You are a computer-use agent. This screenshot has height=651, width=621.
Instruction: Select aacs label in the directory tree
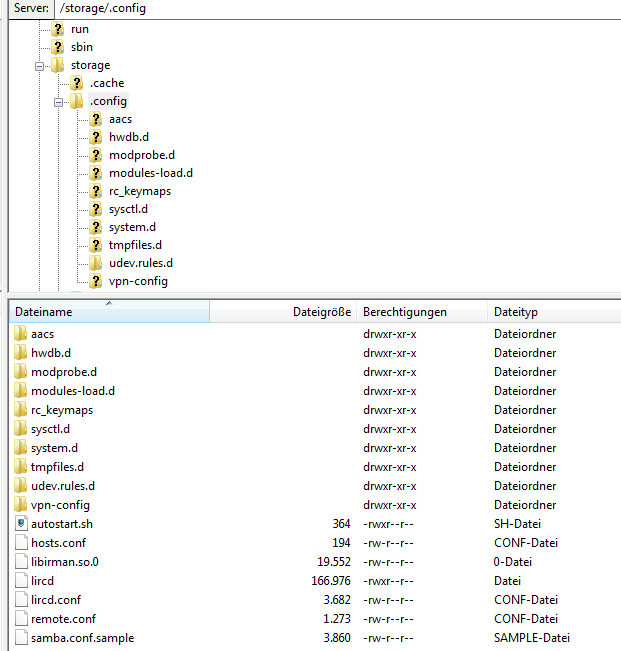pos(120,119)
